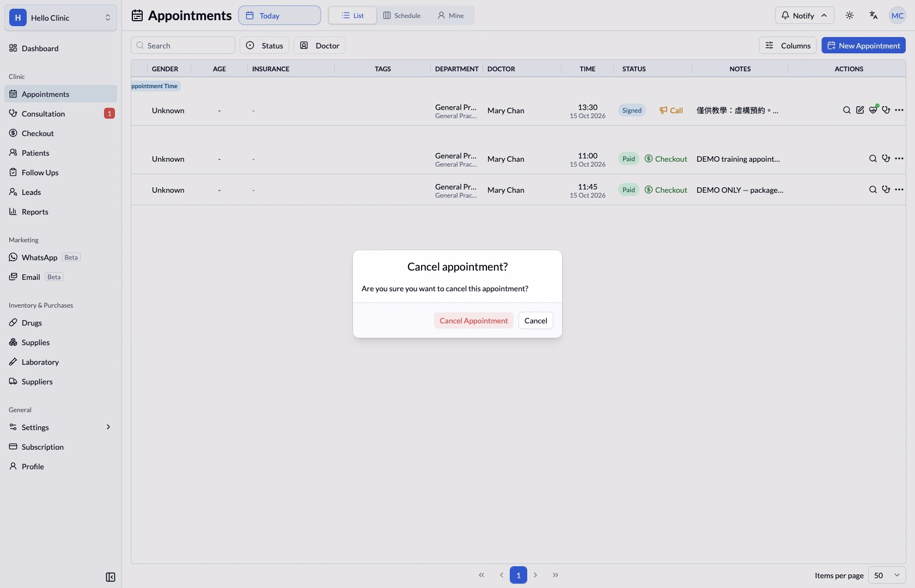Open Leads in sidebar
Screen dimensions: 915x588
[x=60, y=192]
